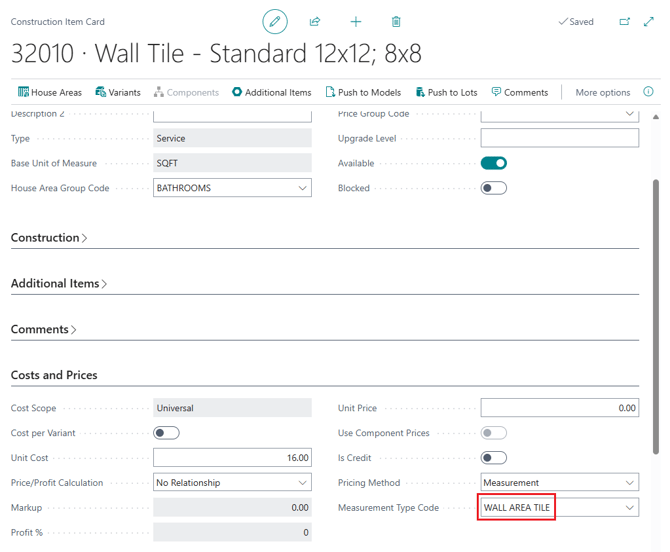Click the Pricing Method label
The width and height of the screenshot is (670, 552).
tap(369, 483)
